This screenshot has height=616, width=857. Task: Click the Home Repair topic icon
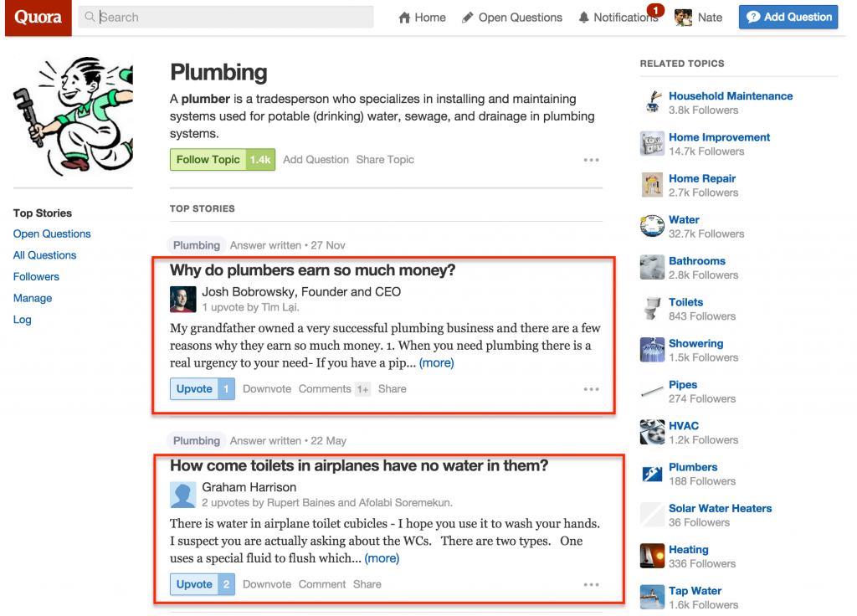[652, 185]
